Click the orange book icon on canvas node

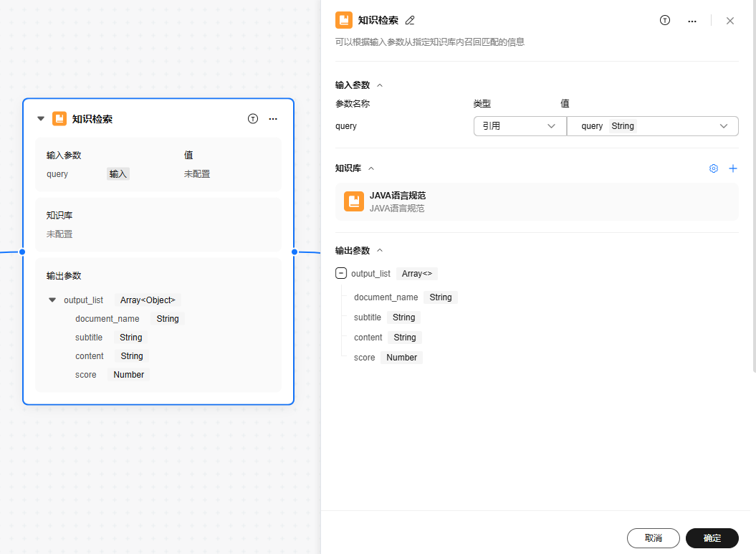tap(59, 119)
